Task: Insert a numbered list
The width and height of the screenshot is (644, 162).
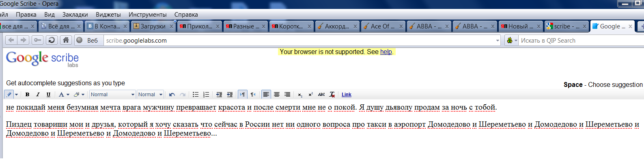Action: tap(206, 94)
